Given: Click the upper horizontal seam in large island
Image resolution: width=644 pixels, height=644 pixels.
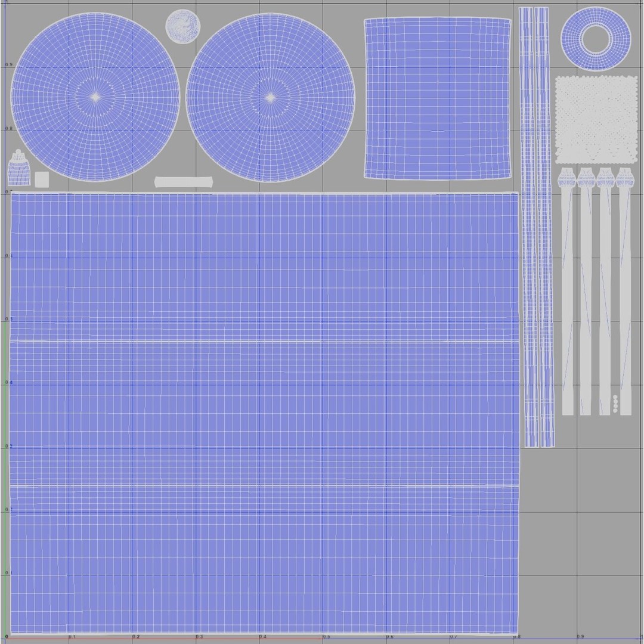Looking at the screenshot, I should pos(264,342).
